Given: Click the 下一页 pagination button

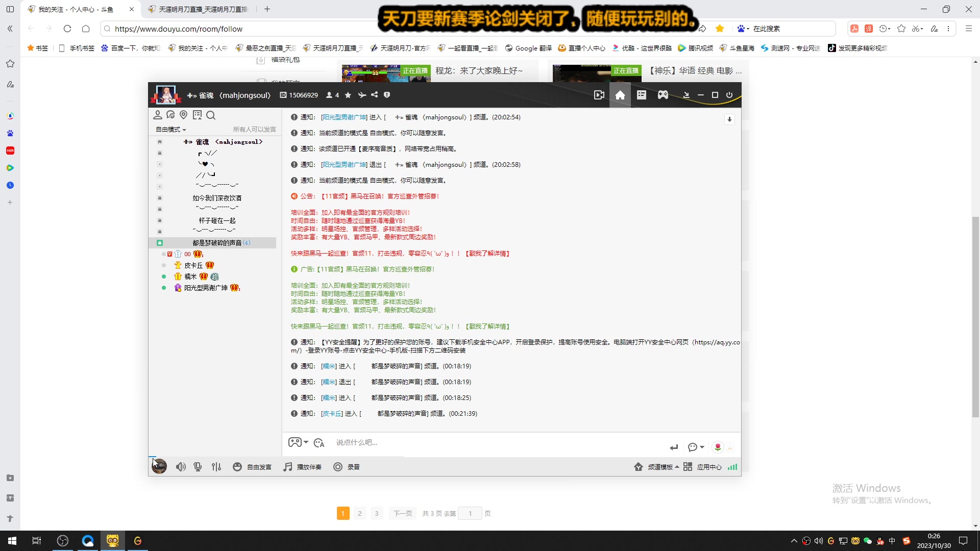Looking at the screenshot, I should pos(402,513).
